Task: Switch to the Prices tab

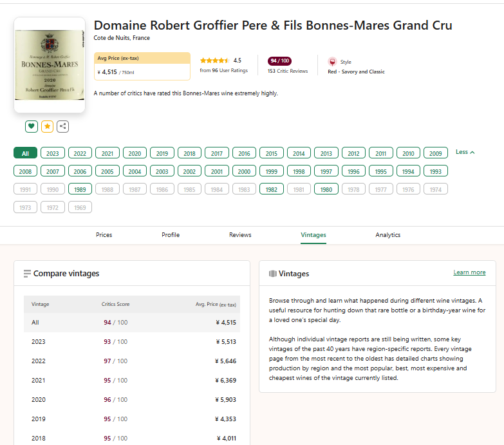Action: coord(104,235)
